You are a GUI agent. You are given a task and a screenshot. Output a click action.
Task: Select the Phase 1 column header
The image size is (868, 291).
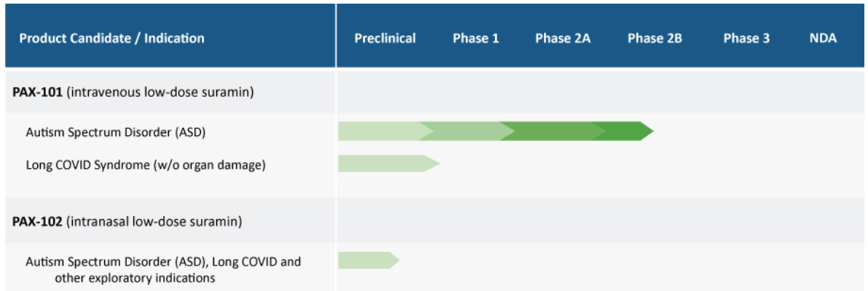(x=476, y=39)
